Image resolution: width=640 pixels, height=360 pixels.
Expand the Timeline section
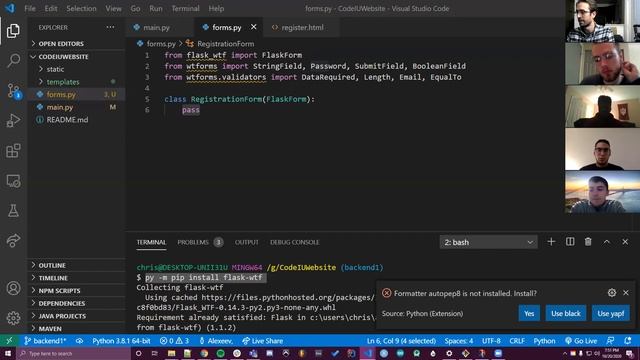76,278
